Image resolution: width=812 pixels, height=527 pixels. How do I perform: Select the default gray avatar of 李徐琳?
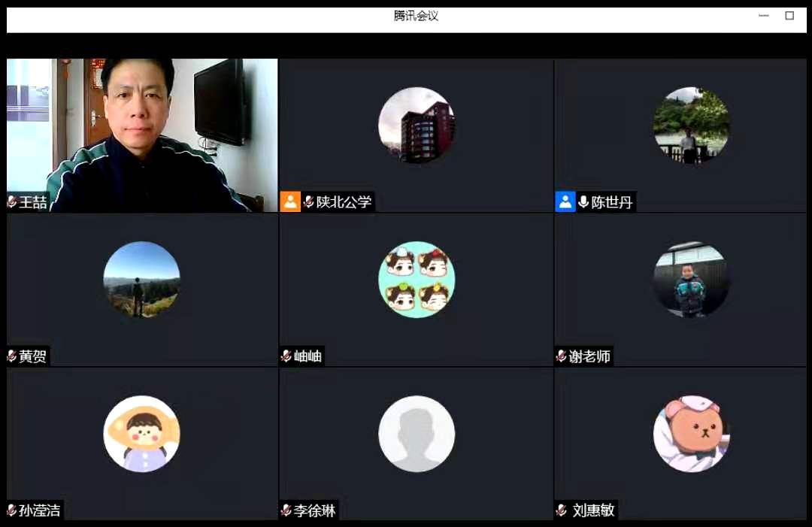(417, 434)
